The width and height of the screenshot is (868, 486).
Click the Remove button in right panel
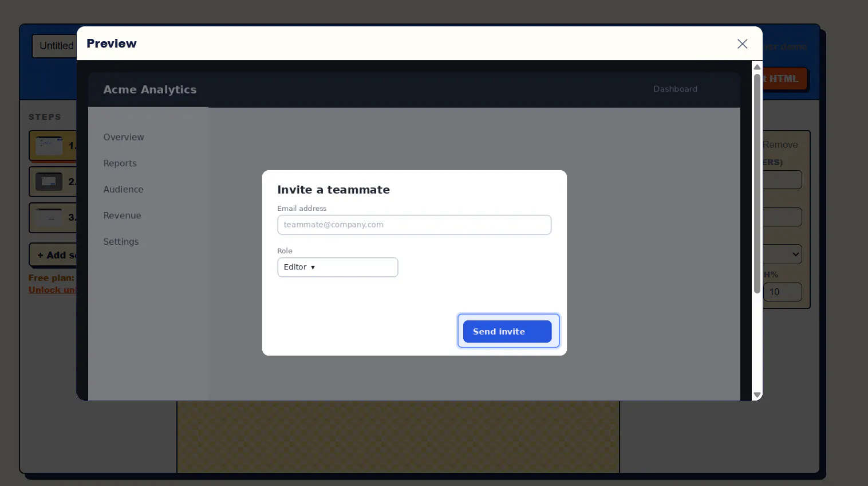[780, 145]
